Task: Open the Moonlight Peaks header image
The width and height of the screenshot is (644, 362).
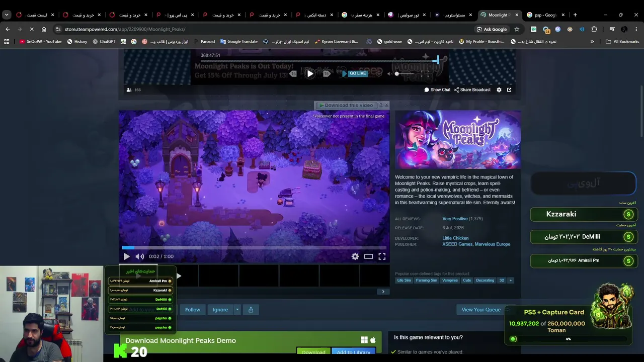Action: point(458,140)
